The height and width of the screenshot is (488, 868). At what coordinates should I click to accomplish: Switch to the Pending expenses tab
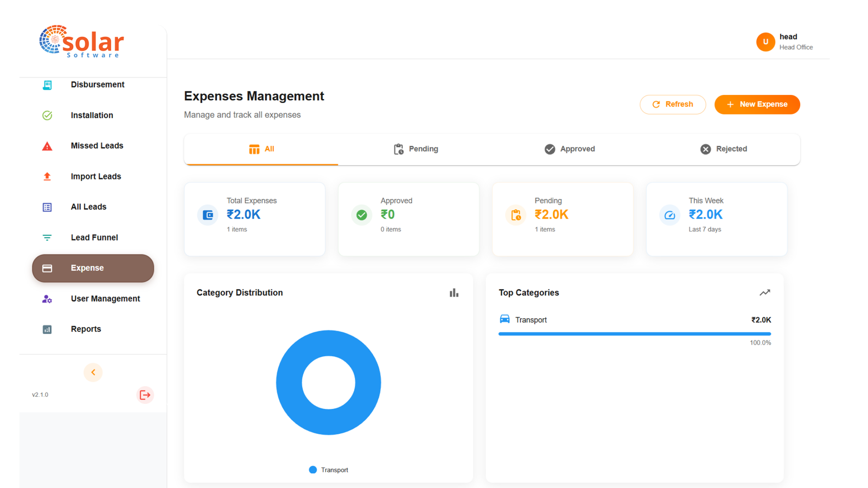[416, 149]
